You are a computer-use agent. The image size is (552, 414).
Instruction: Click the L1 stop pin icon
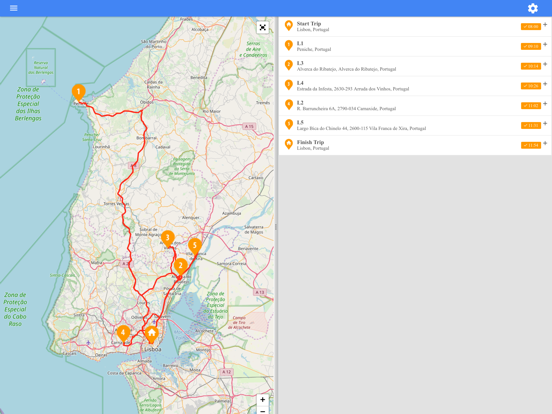click(x=289, y=45)
